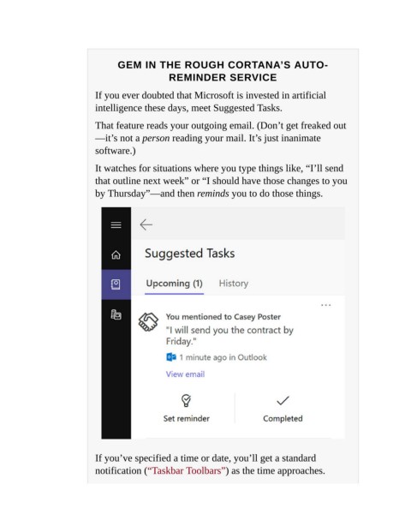Click the back arrow

pyautogui.click(x=146, y=224)
